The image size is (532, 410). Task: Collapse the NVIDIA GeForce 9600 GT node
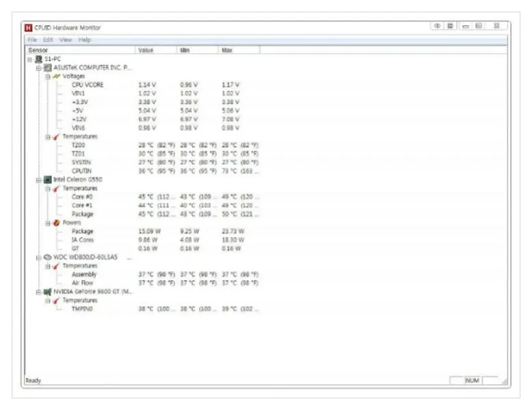pos(39,292)
